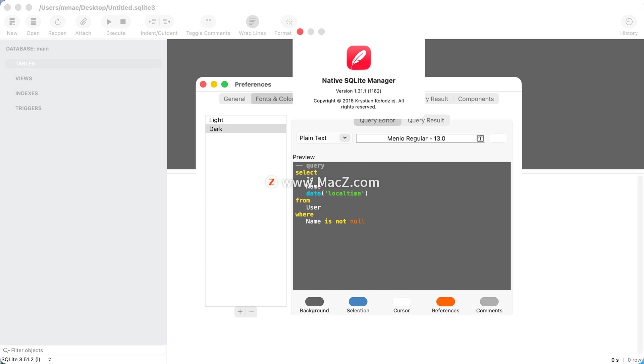Open the History clock icon
The height and width of the screenshot is (364, 644).
629,22
